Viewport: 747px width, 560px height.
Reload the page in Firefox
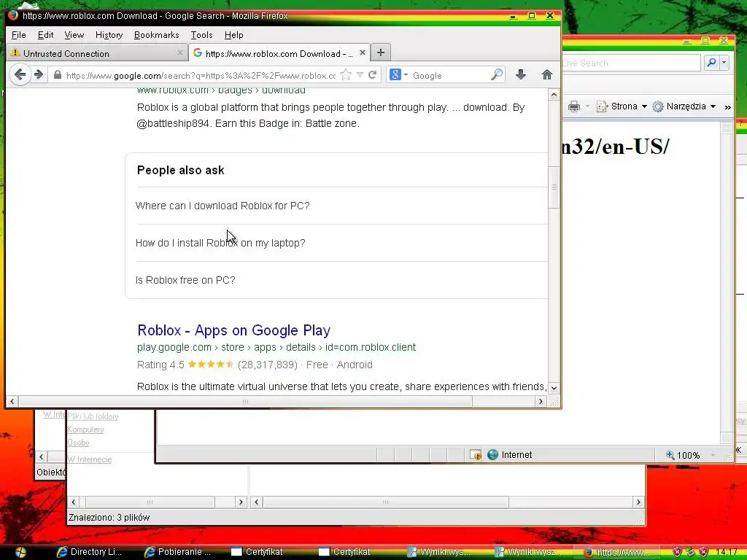[373, 75]
